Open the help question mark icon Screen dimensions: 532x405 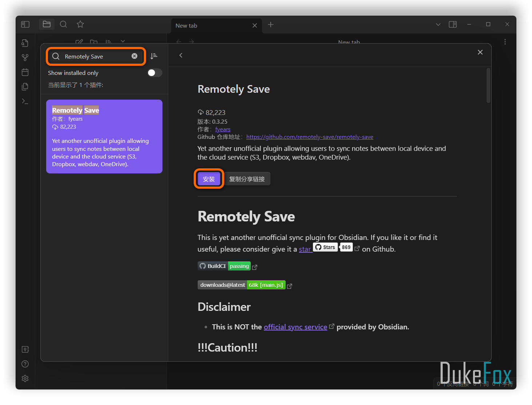(x=25, y=364)
